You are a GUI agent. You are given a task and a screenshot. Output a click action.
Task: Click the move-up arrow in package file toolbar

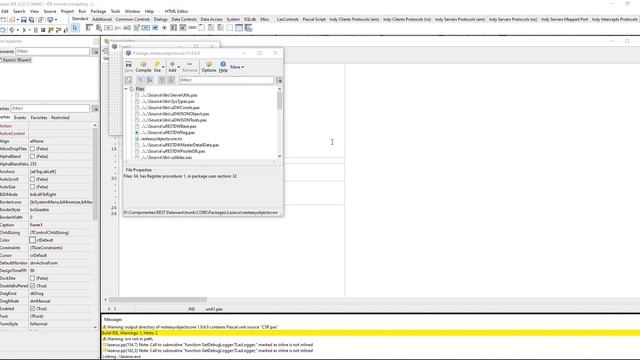[162, 80]
